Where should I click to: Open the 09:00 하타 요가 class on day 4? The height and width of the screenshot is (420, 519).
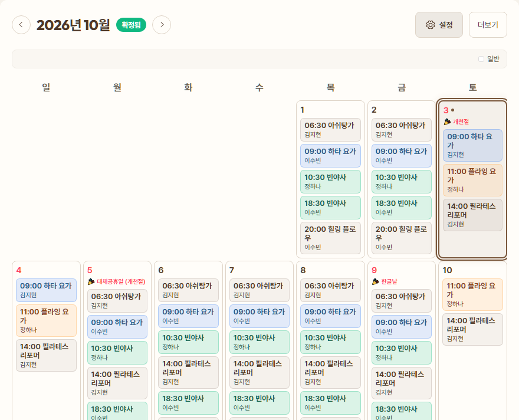(x=47, y=290)
